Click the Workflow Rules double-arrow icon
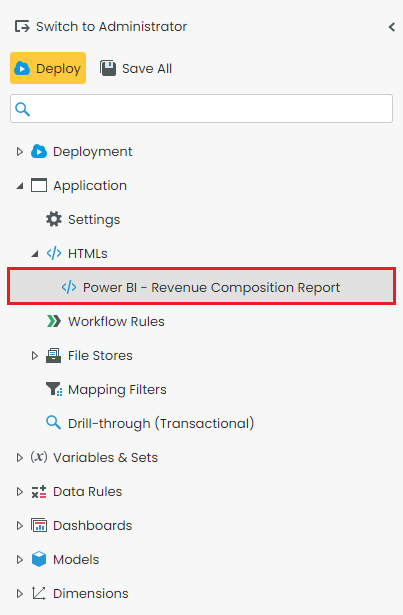This screenshot has width=403, height=615. click(54, 321)
